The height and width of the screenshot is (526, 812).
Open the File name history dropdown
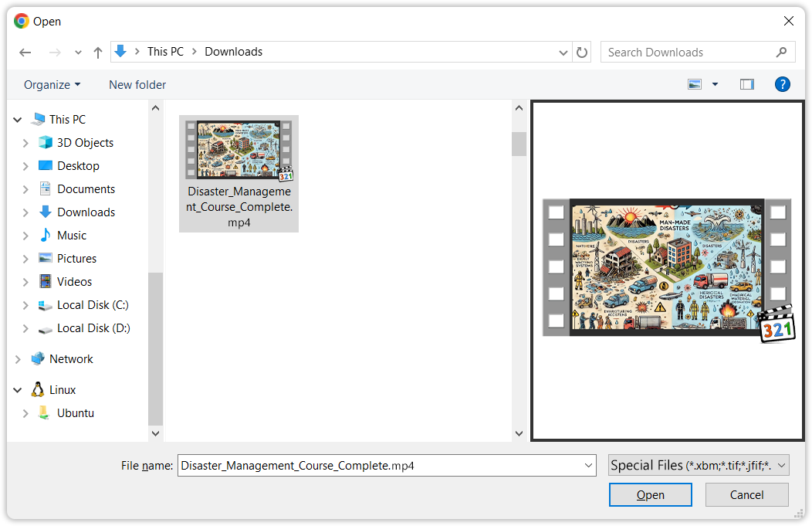(589, 466)
